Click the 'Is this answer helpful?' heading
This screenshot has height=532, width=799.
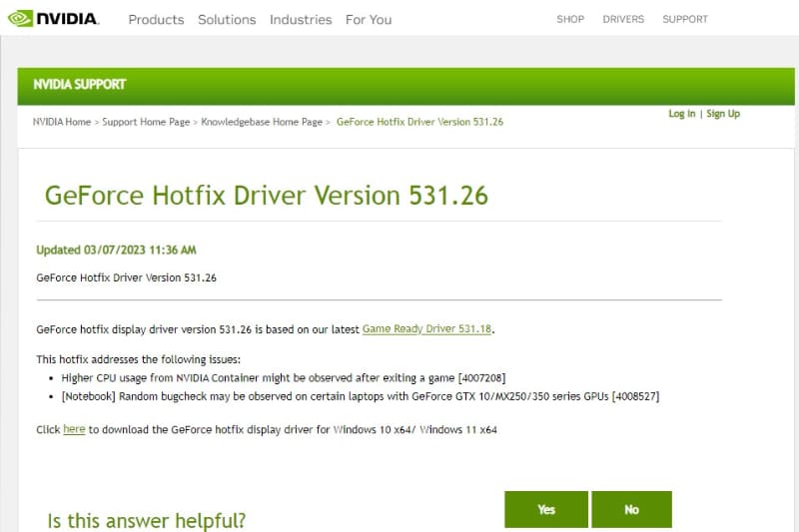(x=146, y=521)
